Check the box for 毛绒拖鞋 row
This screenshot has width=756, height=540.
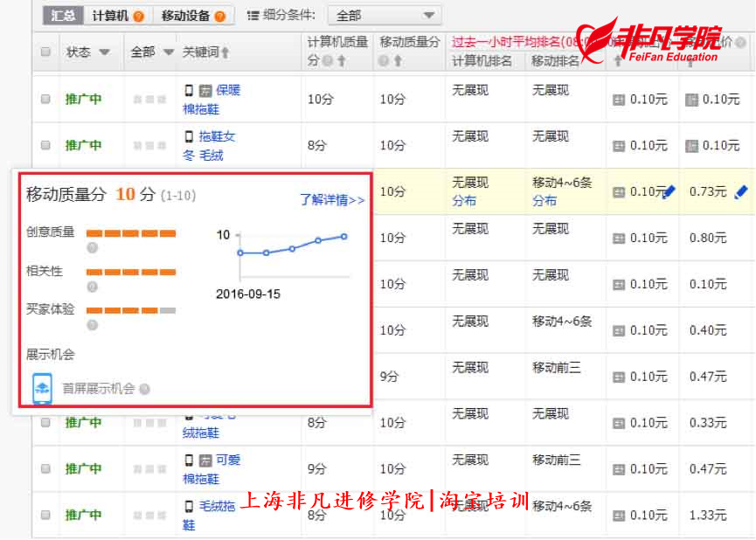[45, 515]
